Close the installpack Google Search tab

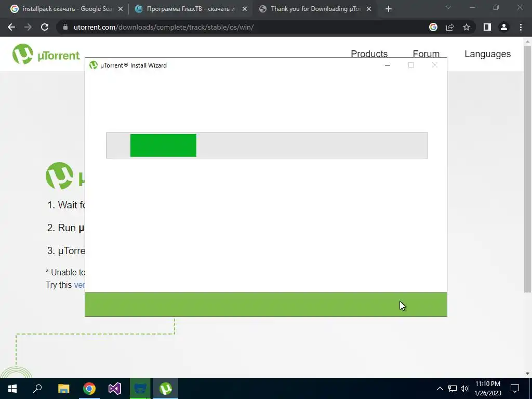coord(121,9)
